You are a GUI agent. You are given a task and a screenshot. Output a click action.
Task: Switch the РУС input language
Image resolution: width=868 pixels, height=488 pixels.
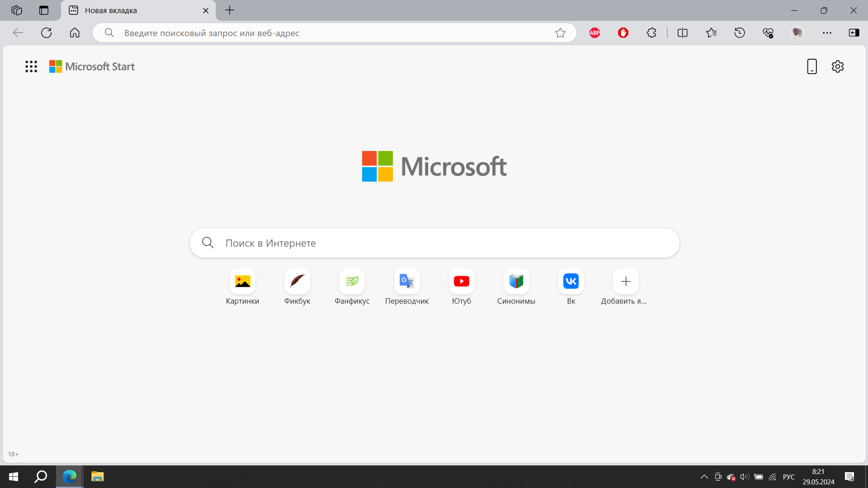[789, 477]
